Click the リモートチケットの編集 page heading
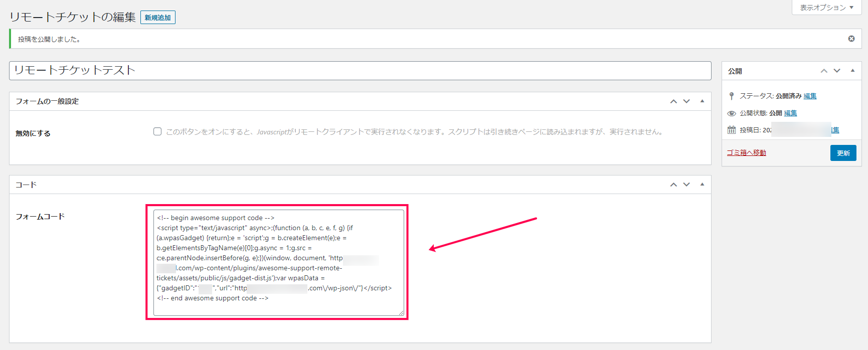 [73, 17]
